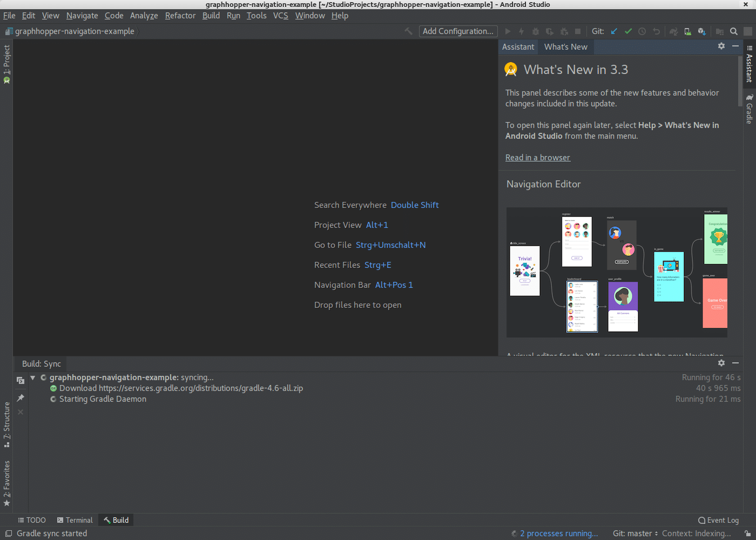Click Toggle view icon in Build panel
This screenshot has width=756, height=540.
21,381
